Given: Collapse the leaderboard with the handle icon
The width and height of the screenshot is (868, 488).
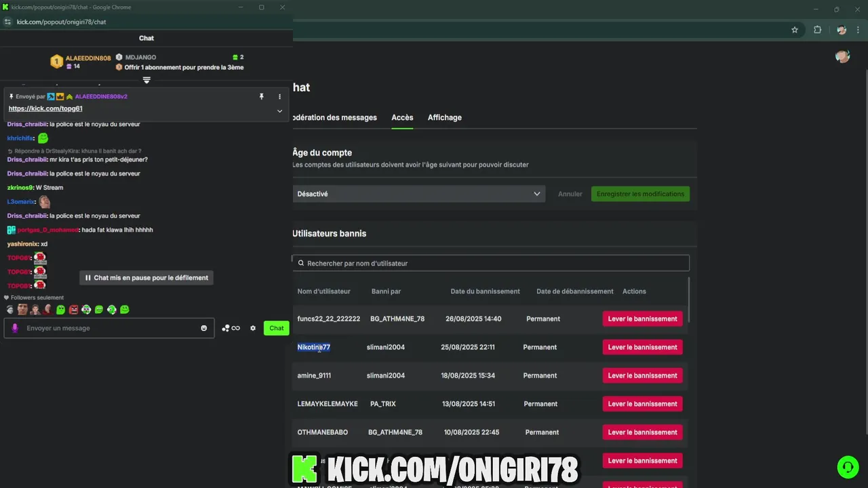Looking at the screenshot, I should (146, 80).
